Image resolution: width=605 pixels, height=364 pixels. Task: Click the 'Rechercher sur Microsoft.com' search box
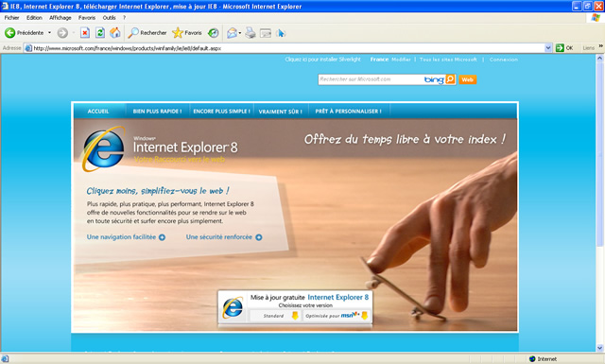click(x=371, y=79)
